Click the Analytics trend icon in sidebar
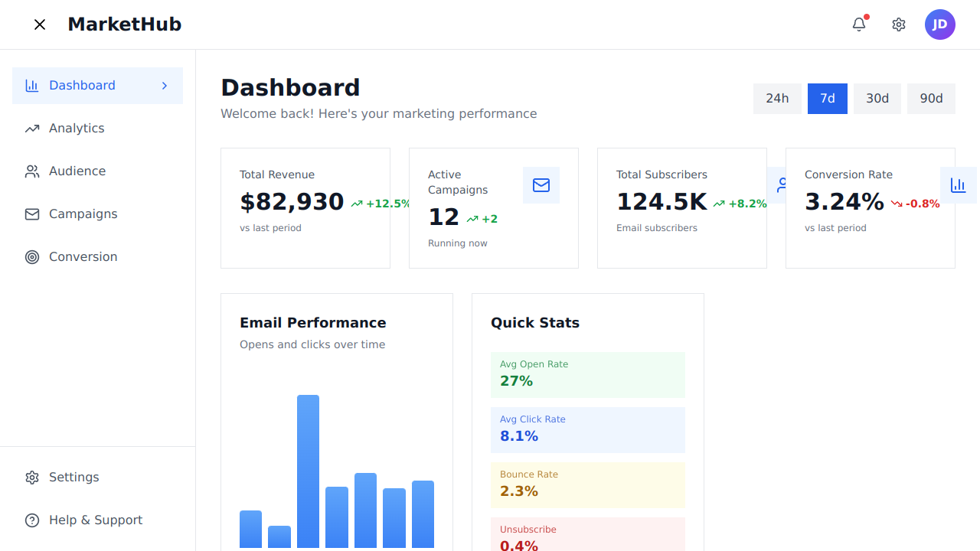980x551 pixels. click(32, 129)
